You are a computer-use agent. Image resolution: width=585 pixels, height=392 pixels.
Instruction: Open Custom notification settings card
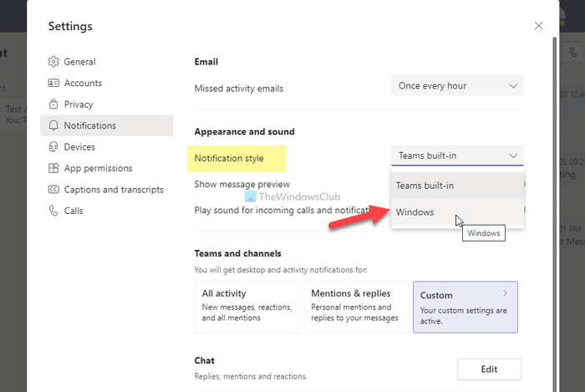tap(465, 307)
